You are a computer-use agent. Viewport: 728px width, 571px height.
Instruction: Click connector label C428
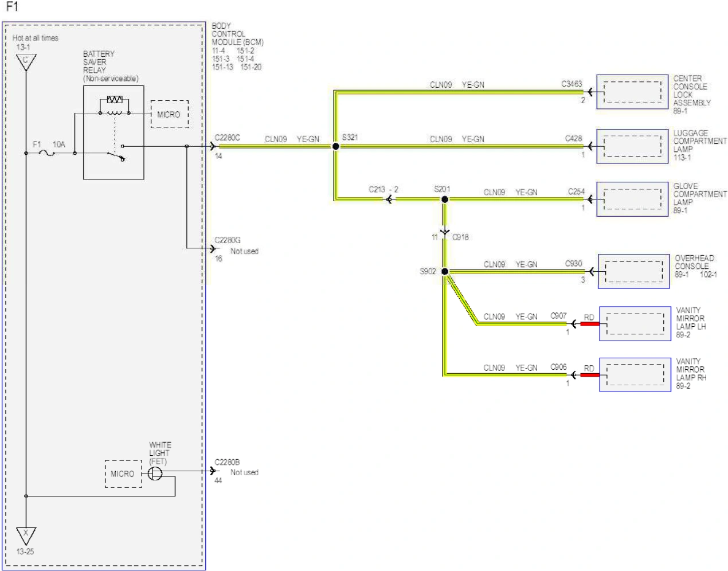(573, 138)
